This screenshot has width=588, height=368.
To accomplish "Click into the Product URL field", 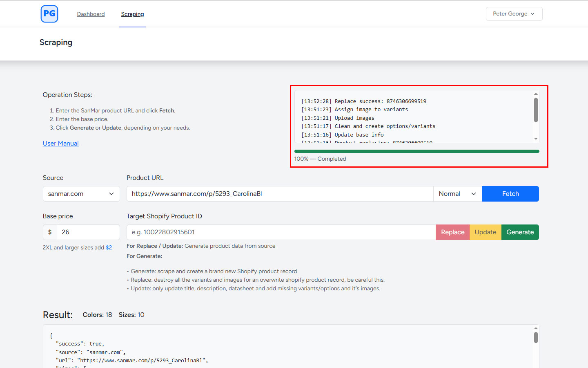I will (280, 194).
